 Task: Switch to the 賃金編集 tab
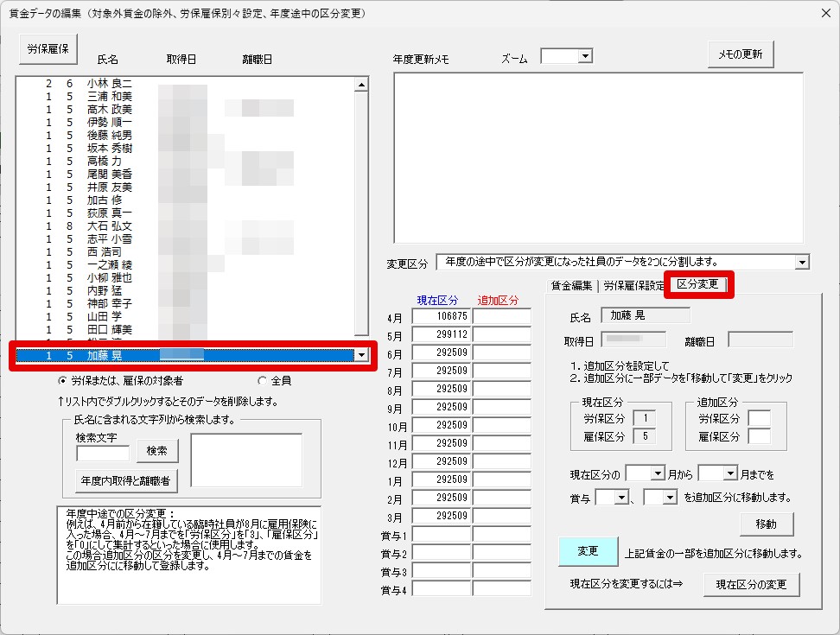click(571, 285)
